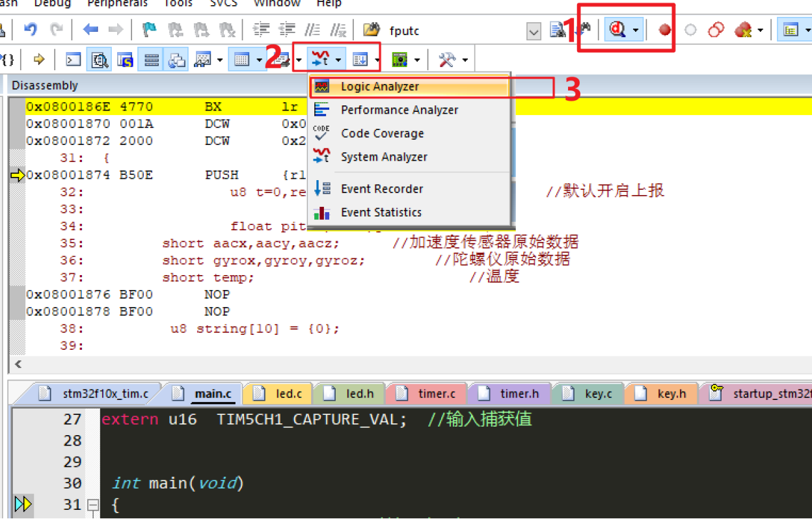The width and height of the screenshot is (812, 519).
Task: Switch to the timer.h tab
Action: (509, 393)
